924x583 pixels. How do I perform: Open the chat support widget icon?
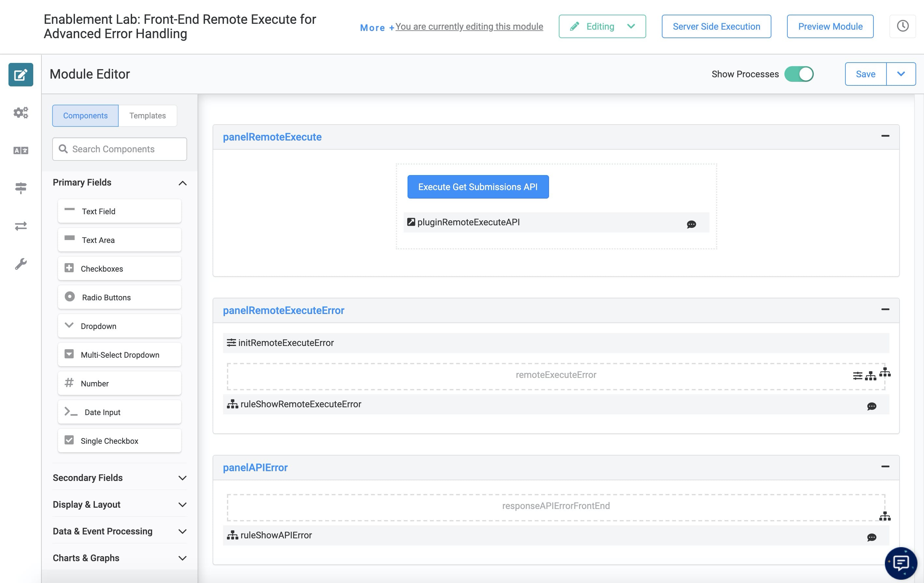coord(901,563)
